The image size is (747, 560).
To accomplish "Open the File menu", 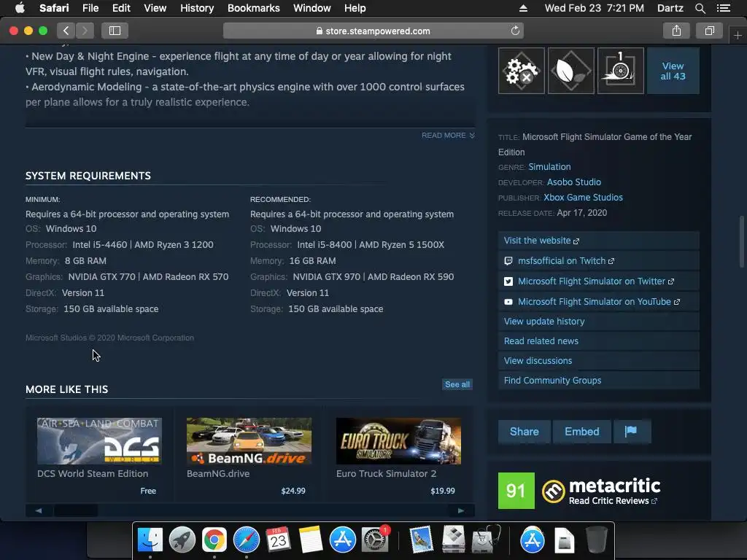I will click(x=90, y=8).
